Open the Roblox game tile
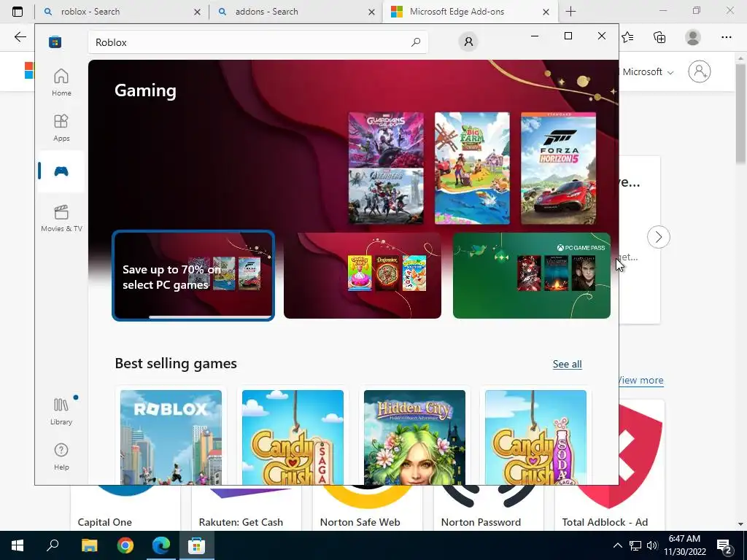The width and height of the screenshot is (747, 560). click(171, 437)
